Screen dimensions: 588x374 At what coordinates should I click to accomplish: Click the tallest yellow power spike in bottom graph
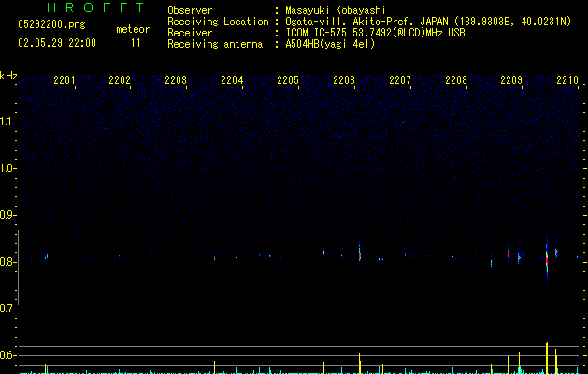pyautogui.click(x=547, y=358)
